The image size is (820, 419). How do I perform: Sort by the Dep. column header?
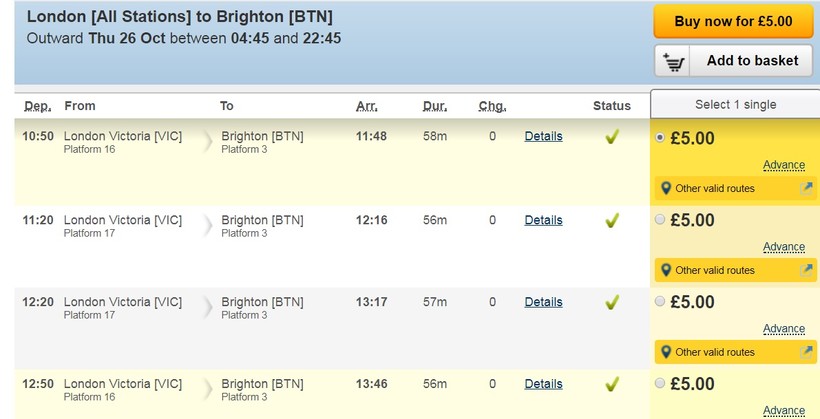click(37, 106)
